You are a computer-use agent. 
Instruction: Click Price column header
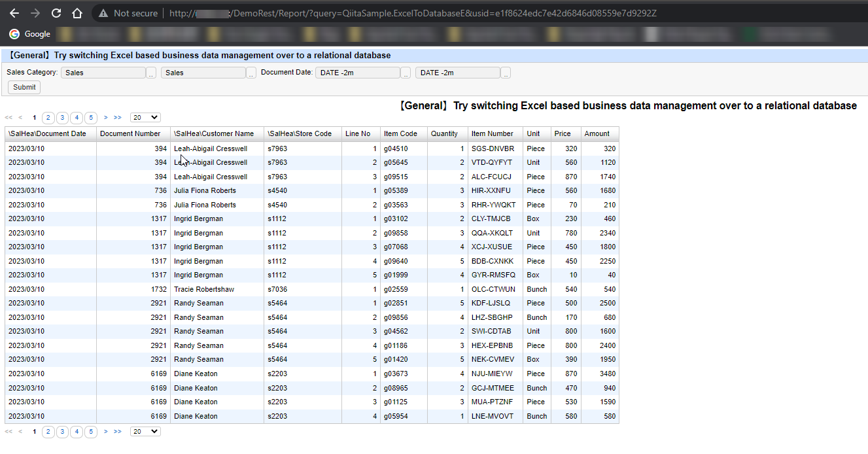566,133
